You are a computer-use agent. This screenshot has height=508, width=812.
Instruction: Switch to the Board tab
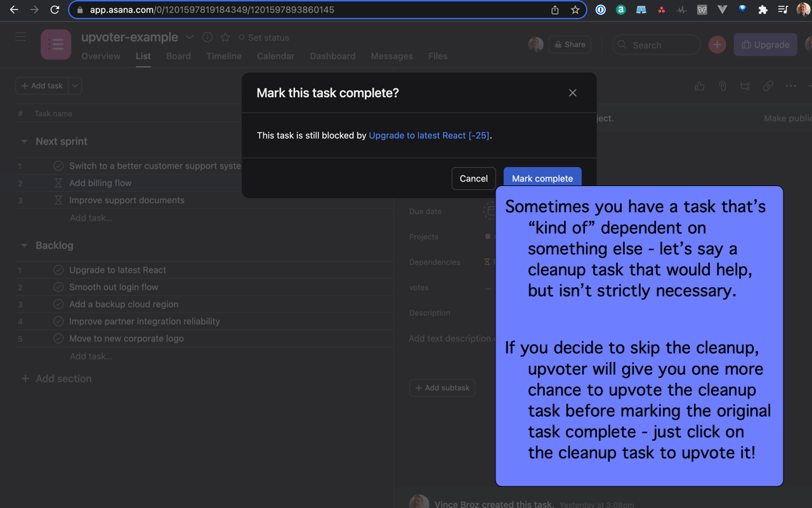(x=178, y=56)
